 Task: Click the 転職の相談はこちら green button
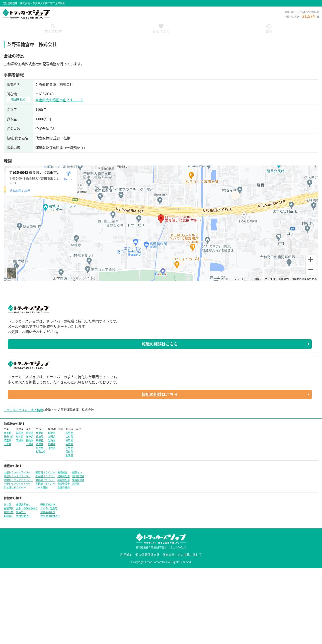pos(160,344)
